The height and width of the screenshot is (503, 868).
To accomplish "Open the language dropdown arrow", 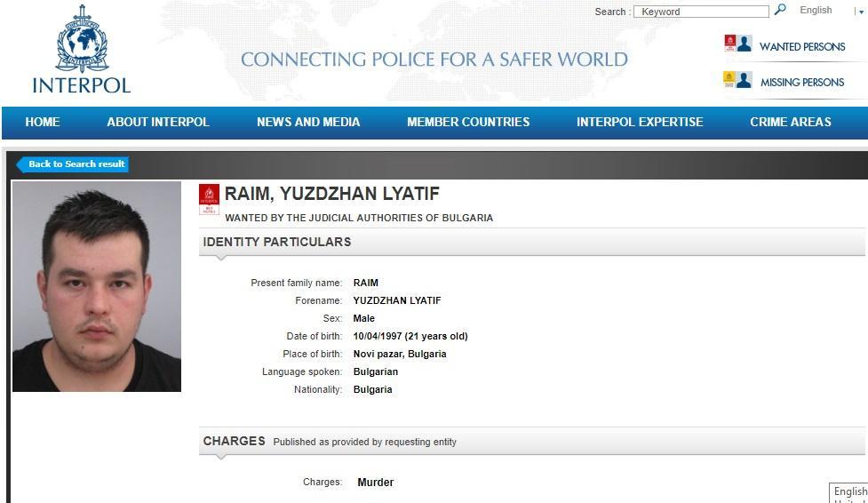I will pos(858,12).
